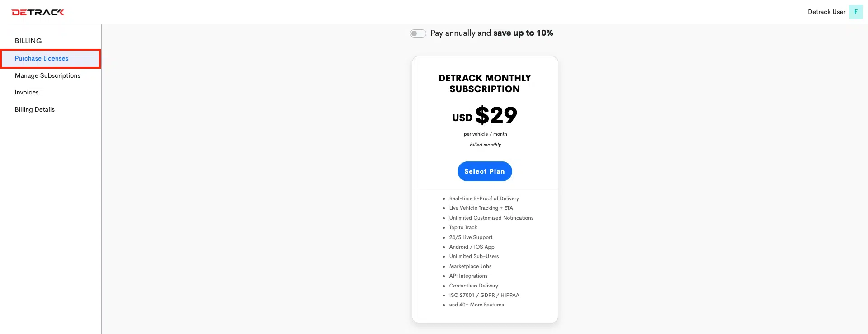Screen dimensions: 868x334
Task: Click 'and 40+ More Features' item
Action: (476, 305)
